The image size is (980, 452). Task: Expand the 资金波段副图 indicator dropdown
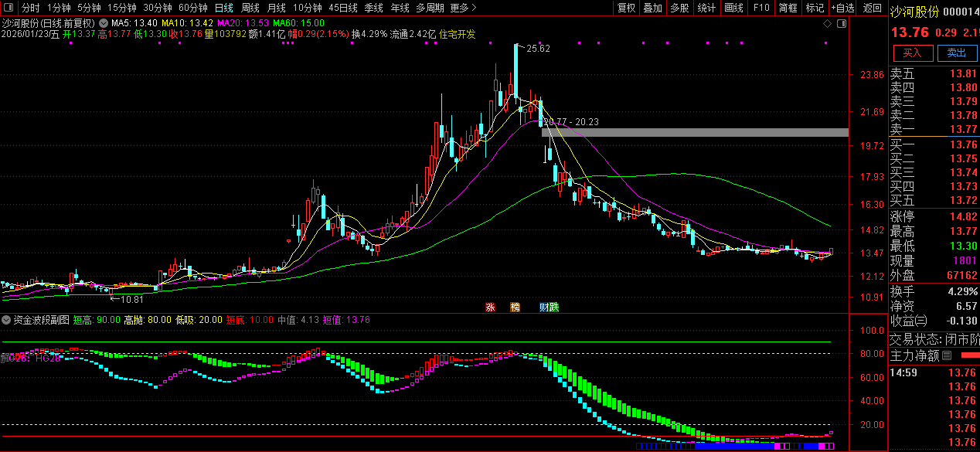click(7, 319)
